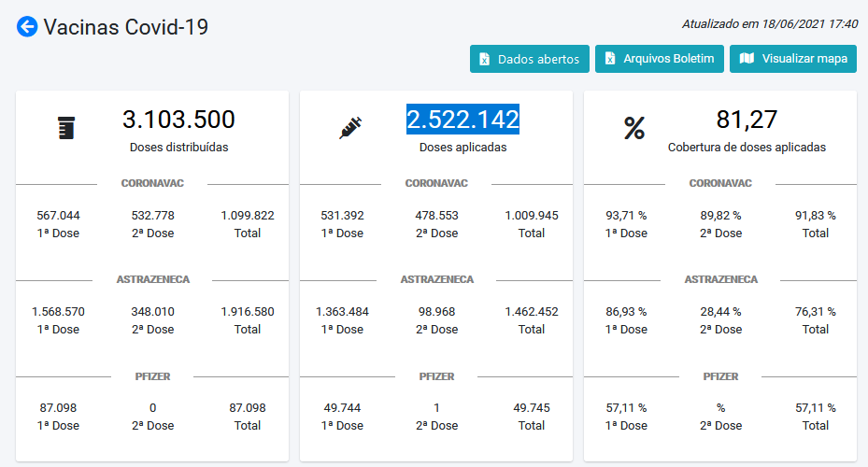Click CORONAVAC header in Doses distribuídas card
This screenshot has height=467, width=868.
[152, 183]
